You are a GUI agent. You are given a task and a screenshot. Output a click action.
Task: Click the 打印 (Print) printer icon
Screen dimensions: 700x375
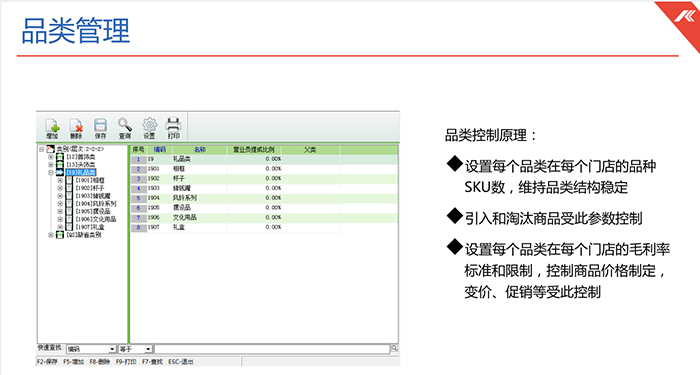tap(173, 129)
